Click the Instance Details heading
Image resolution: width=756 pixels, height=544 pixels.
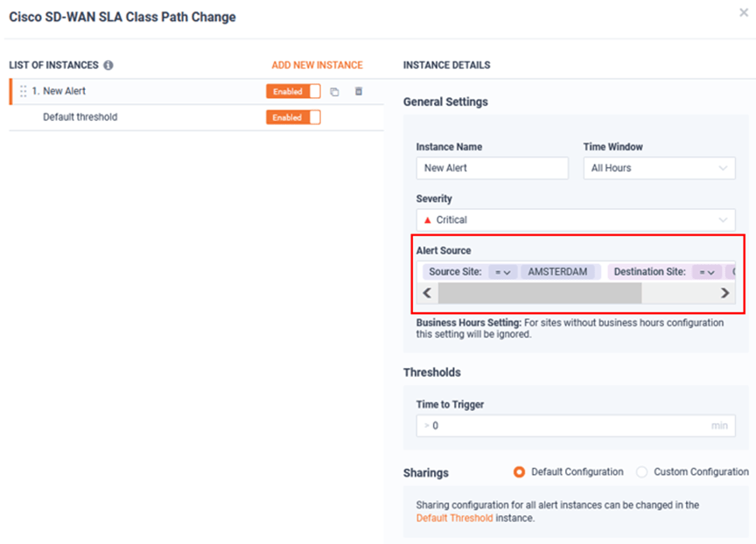pyautogui.click(x=446, y=65)
